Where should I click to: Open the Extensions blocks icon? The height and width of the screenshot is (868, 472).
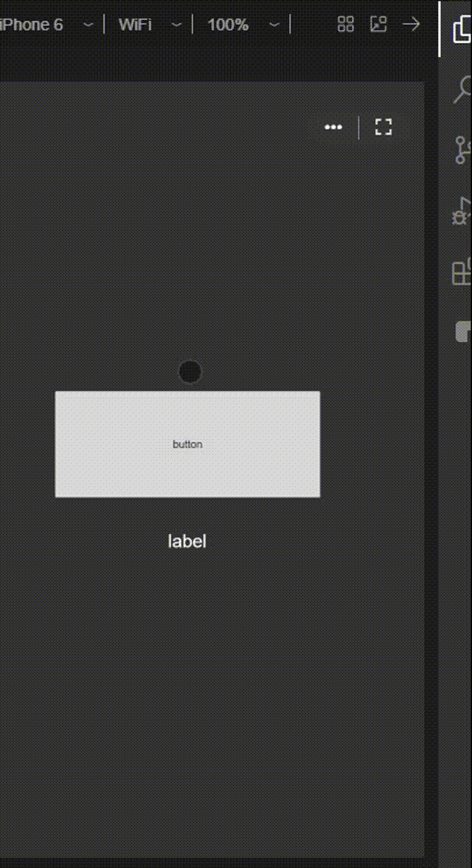[x=462, y=272]
